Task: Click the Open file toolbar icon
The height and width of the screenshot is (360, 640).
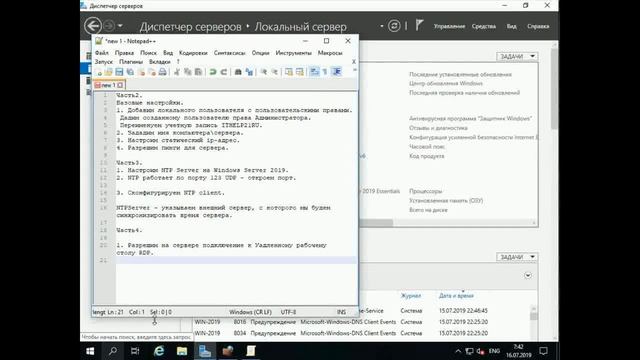Action: click(109, 72)
